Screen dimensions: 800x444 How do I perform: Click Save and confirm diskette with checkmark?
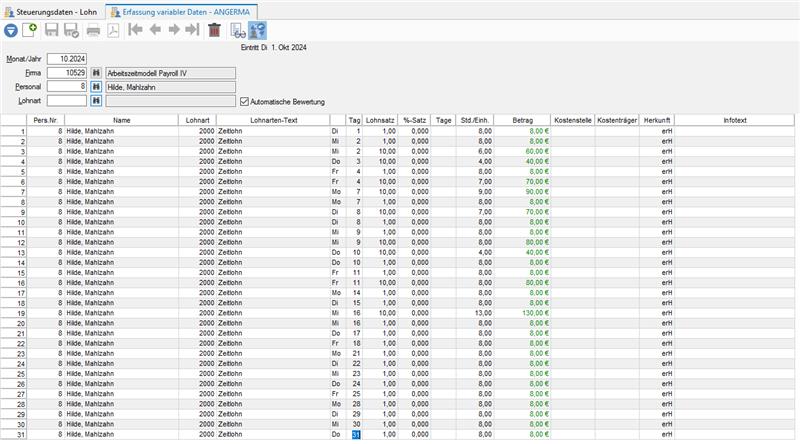point(71,30)
